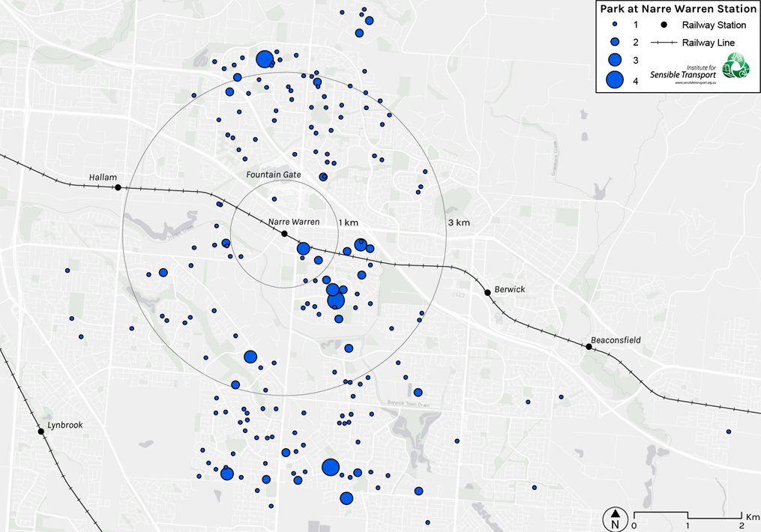Open the sensibletransport.org.au website text in legend

pyautogui.click(x=697, y=82)
